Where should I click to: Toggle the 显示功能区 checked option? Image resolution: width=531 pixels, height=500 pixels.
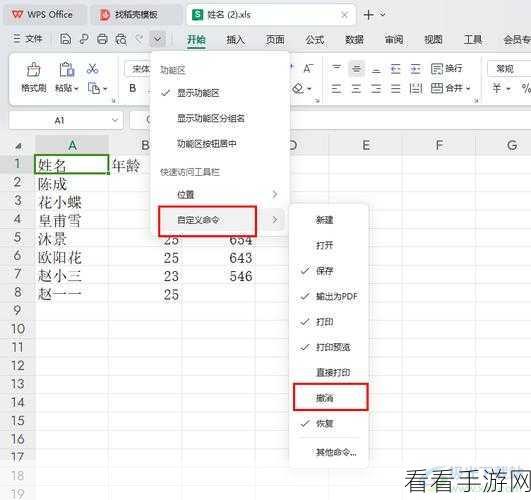point(220,93)
